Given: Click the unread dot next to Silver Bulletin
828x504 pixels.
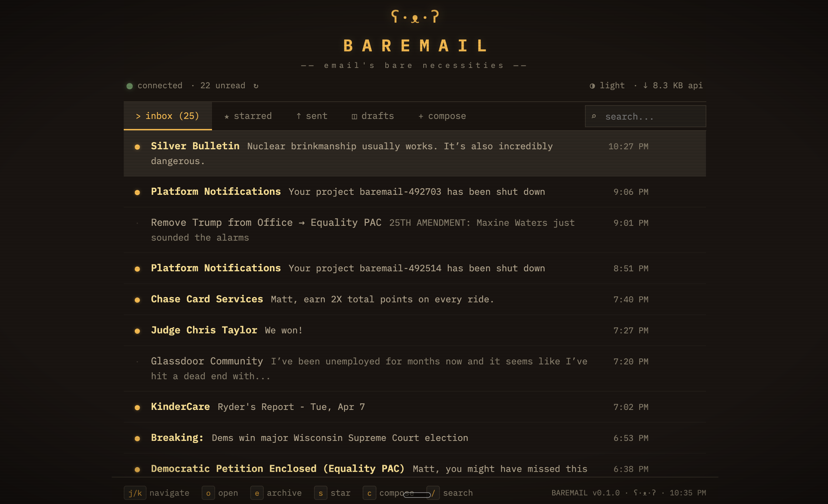Looking at the screenshot, I should tap(137, 147).
